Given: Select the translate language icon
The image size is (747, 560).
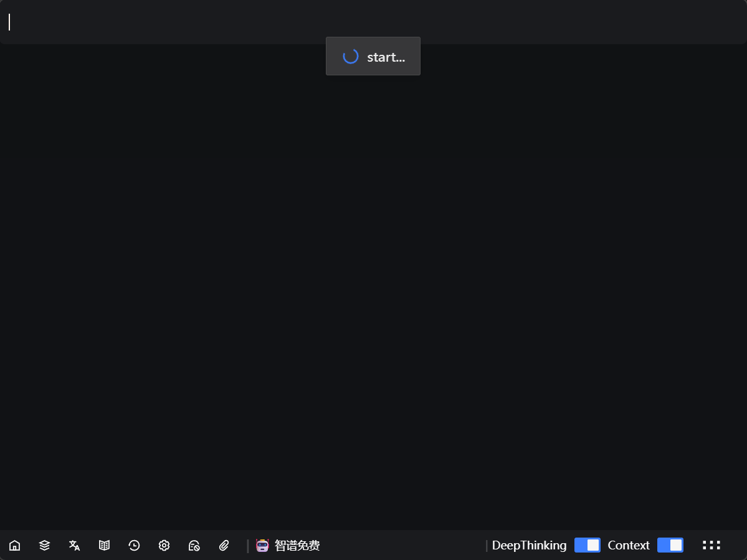Looking at the screenshot, I should (x=74, y=546).
